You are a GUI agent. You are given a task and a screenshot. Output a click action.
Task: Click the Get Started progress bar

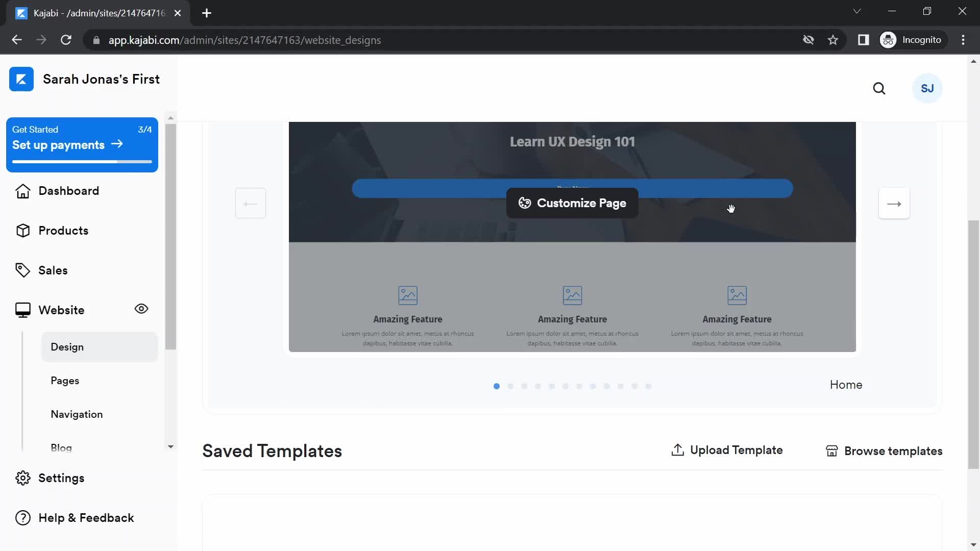(82, 162)
